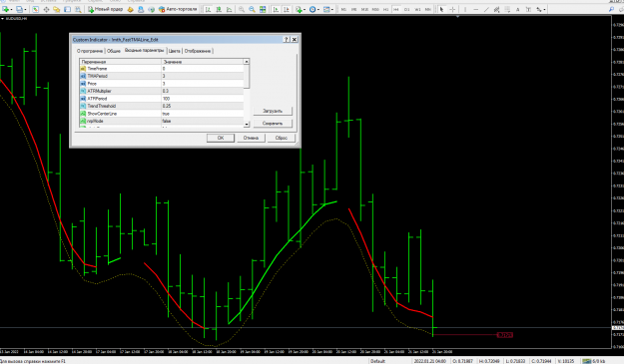Toggle chart Auto Scroll icon
Image resolution: width=624 pixels, height=364 pixels.
276,9
